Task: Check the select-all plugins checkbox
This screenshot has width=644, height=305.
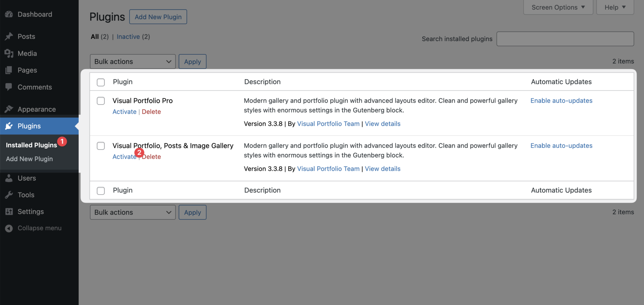Action: 101,82
